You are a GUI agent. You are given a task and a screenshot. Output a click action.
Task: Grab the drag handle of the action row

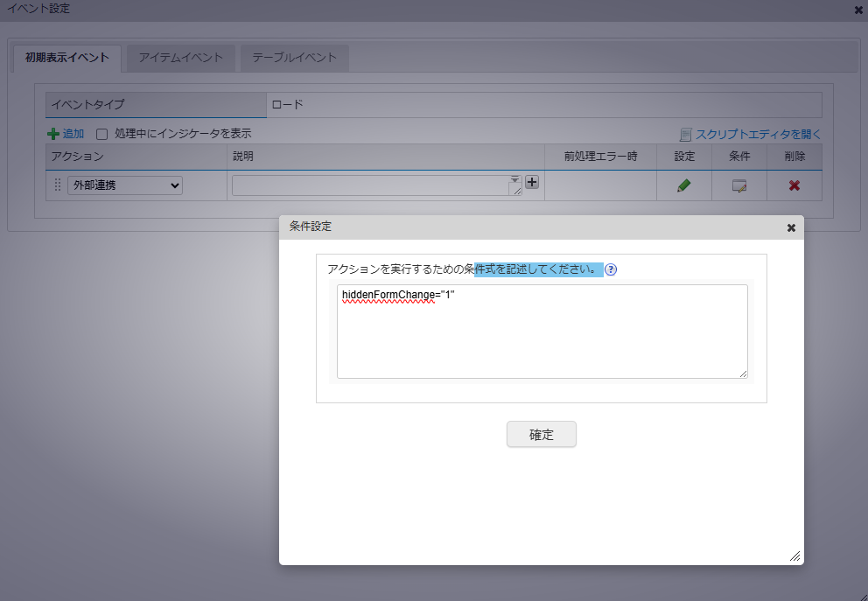click(x=58, y=185)
